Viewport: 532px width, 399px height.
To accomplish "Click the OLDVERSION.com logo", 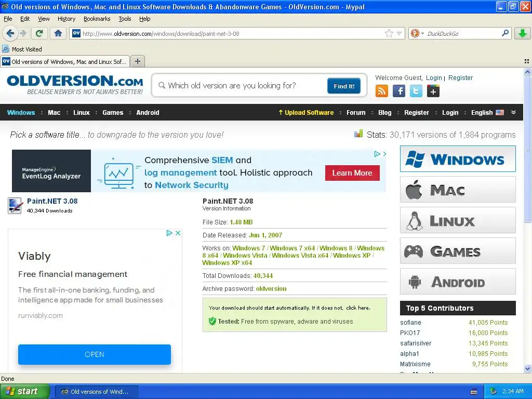I will 75,85.
